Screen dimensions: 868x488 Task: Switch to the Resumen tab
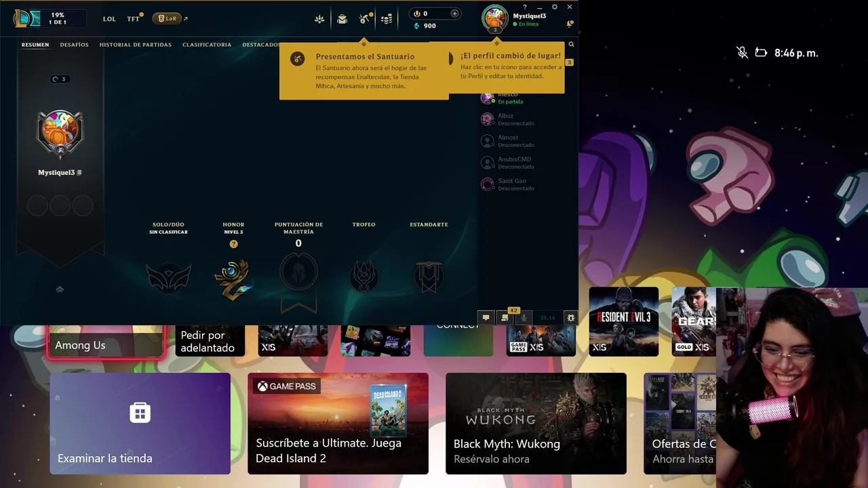coord(35,45)
